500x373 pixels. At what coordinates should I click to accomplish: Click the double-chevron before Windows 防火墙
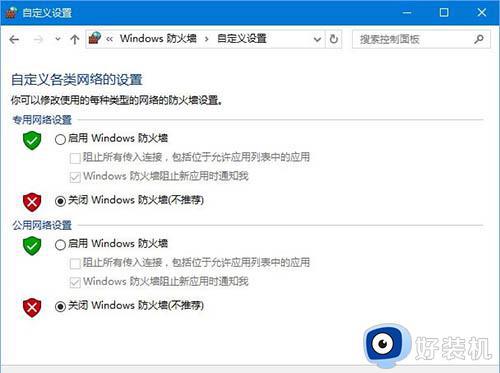[x=109, y=39]
